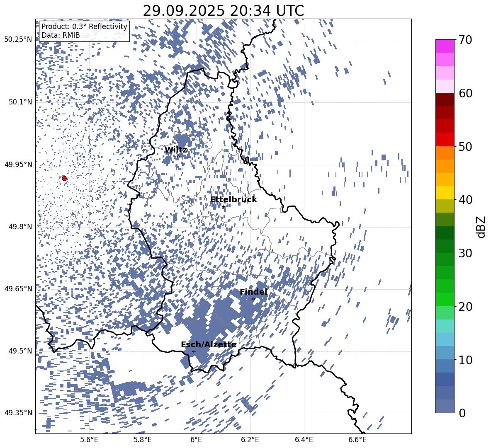This screenshot has width=491, height=448.
Task: Click the red radar site marker
Action: pyautogui.click(x=64, y=179)
